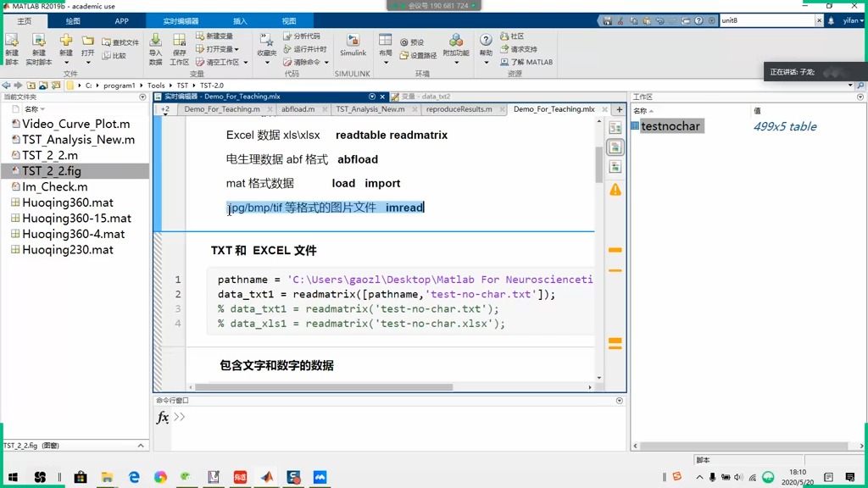Click the up one level folder icon
This screenshot has height=488, width=868.
click(x=31, y=86)
